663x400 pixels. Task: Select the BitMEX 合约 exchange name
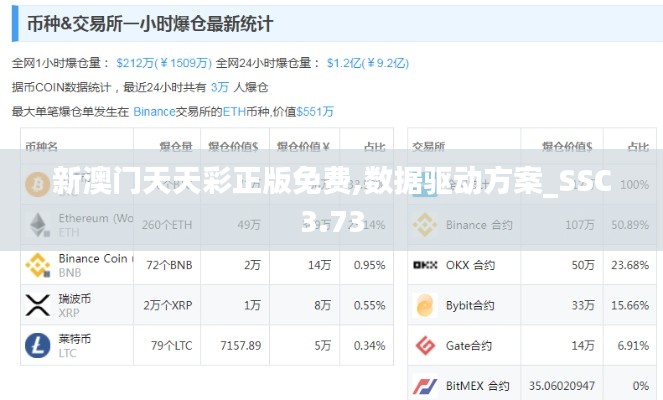click(x=478, y=386)
